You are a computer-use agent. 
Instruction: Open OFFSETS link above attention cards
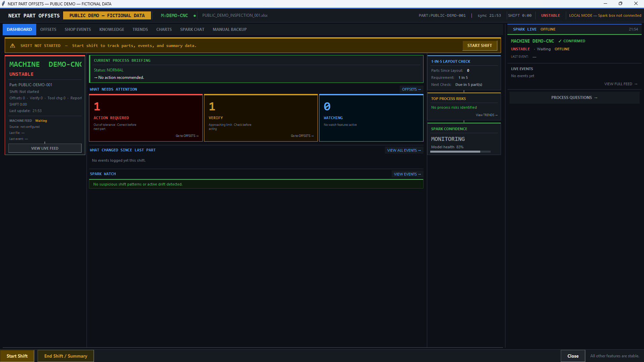click(411, 89)
